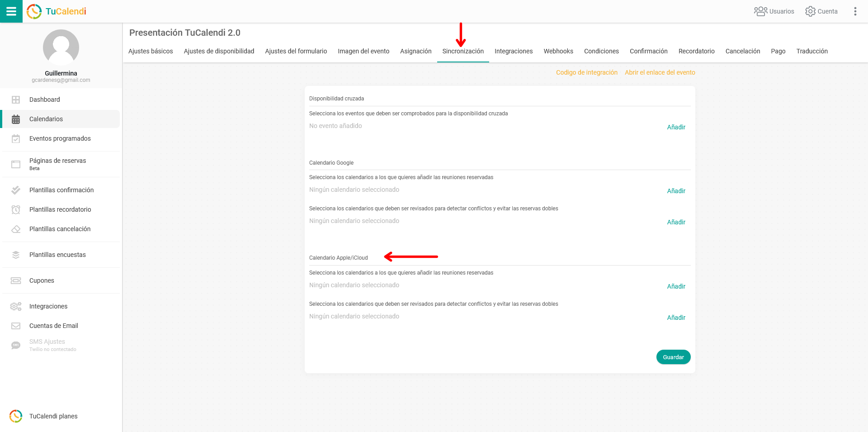Switch to Imagen del evento tab
Screen dimensions: 868x432
[x=363, y=51]
